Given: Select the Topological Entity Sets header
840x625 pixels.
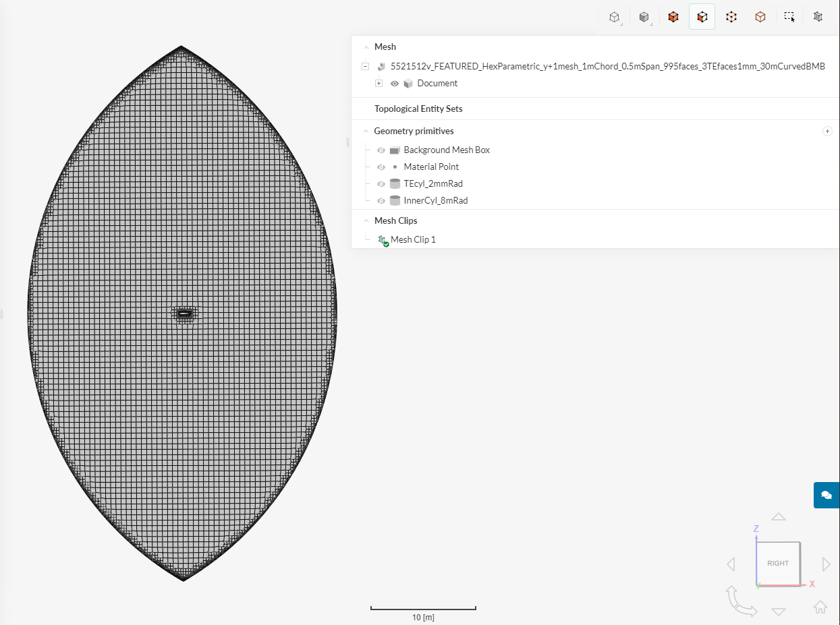Looking at the screenshot, I should (x=418, y=109).
